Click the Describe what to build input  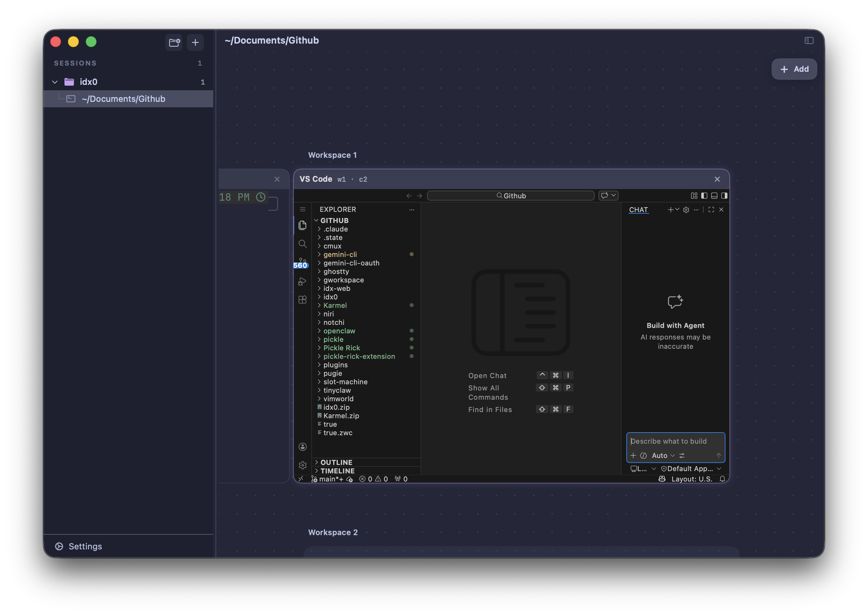coord(676,441)
